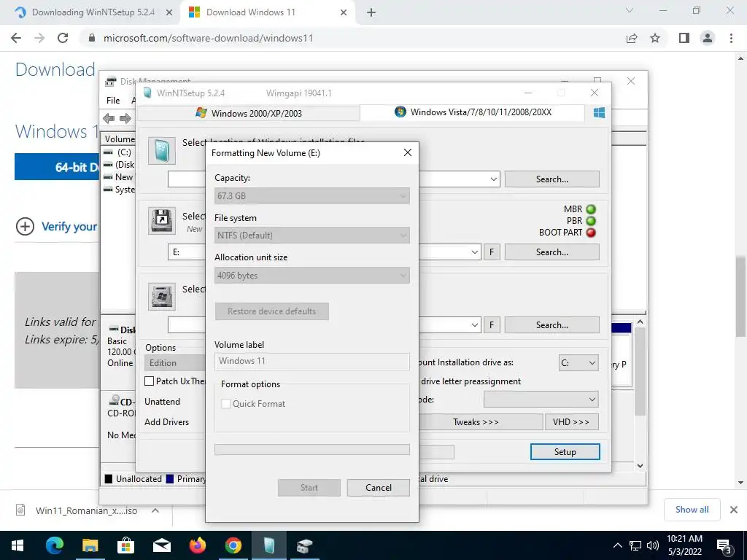Open a new browser tab
747x560 pixels.
(x=371, y=13)
